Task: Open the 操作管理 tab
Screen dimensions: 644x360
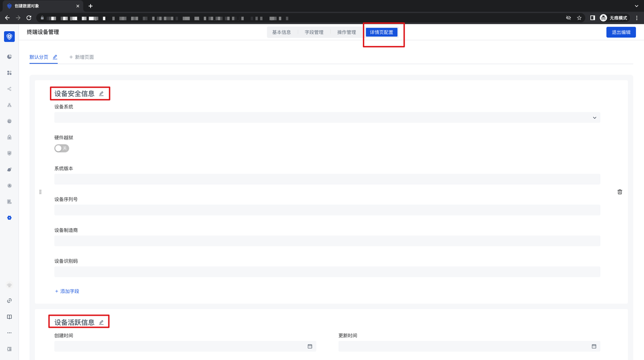Action: (346, 32)
